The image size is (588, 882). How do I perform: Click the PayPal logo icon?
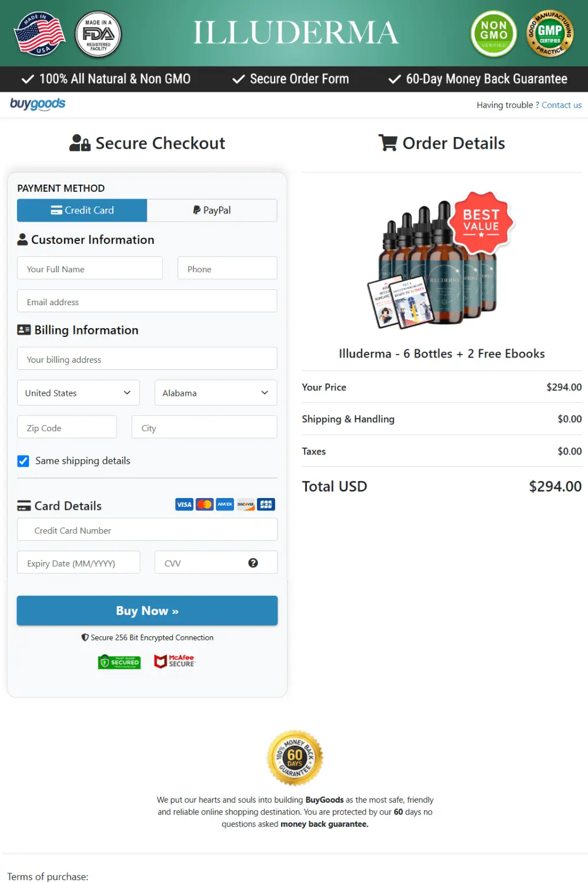[x=196, y=210]
